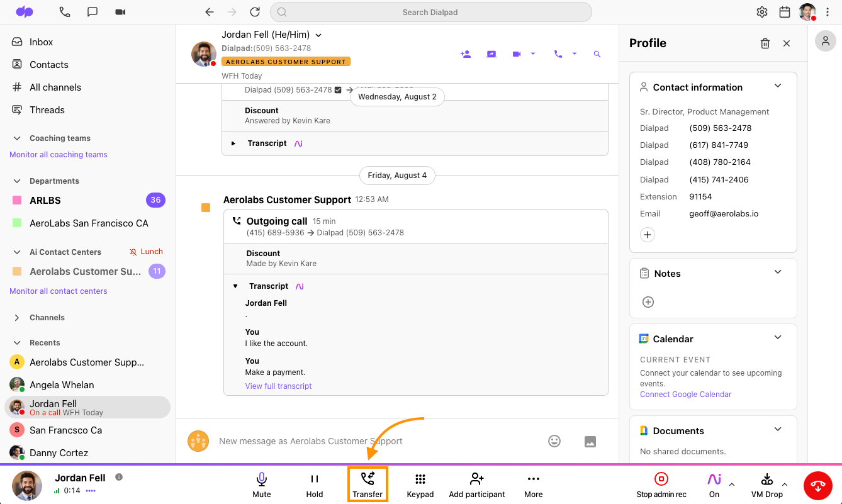Open Ai options caret next to On
The width and height of the screenshot is (842, 504).
pos(732,484)
